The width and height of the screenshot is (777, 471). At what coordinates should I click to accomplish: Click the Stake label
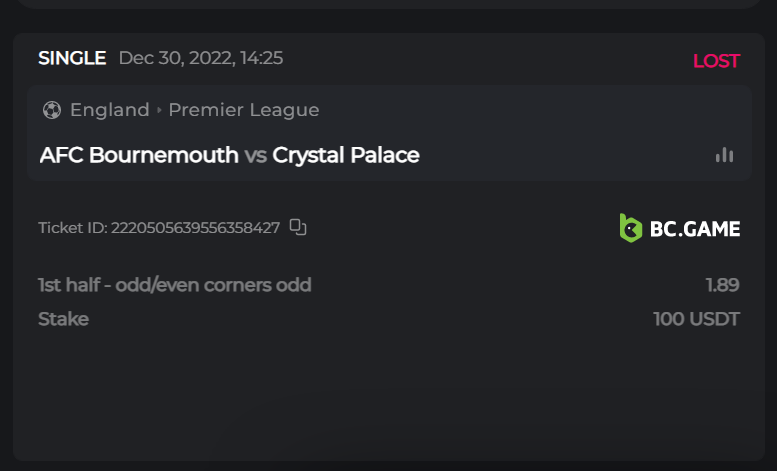click(63, 319)
